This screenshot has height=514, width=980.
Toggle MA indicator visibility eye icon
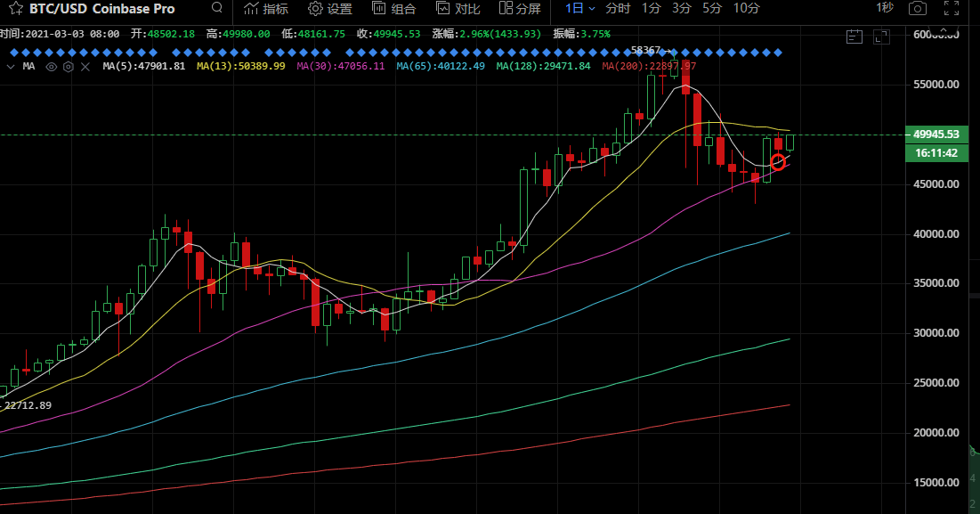tap(52, 66)
